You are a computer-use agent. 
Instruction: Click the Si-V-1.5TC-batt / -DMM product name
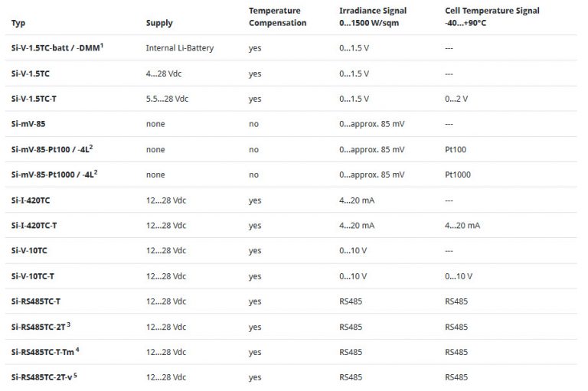tap(57, 48)
